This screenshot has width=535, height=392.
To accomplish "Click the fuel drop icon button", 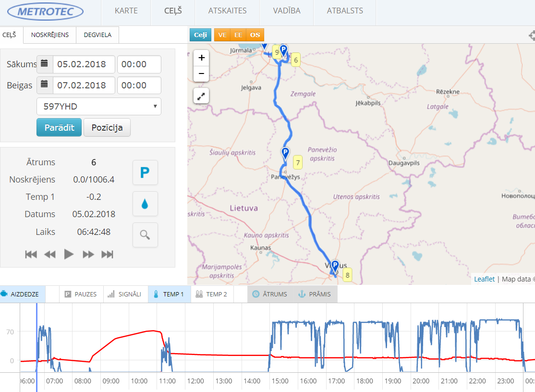I will (x=145, y=204).
